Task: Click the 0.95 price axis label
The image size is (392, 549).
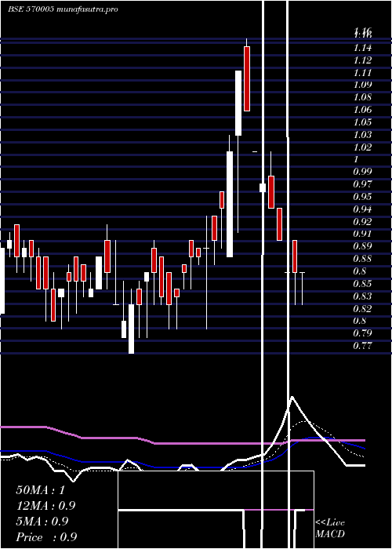Action: click(362, 197)
